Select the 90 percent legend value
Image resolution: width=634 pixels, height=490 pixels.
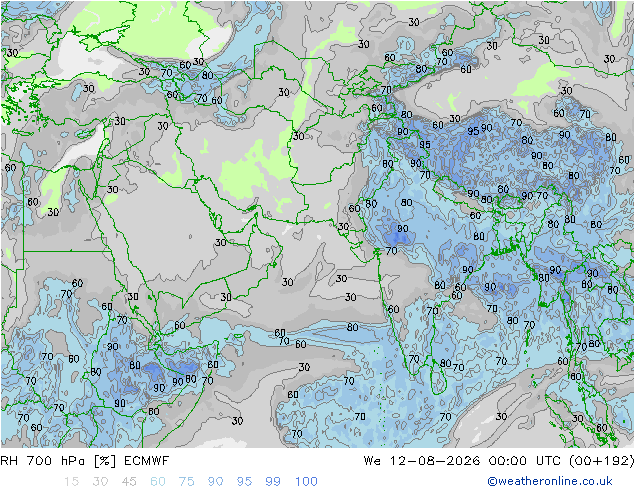tap(216, 482)
